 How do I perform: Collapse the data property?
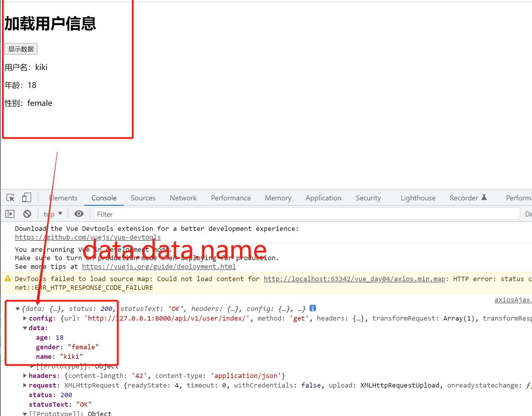pyautogui.click(x=25, y=328)
